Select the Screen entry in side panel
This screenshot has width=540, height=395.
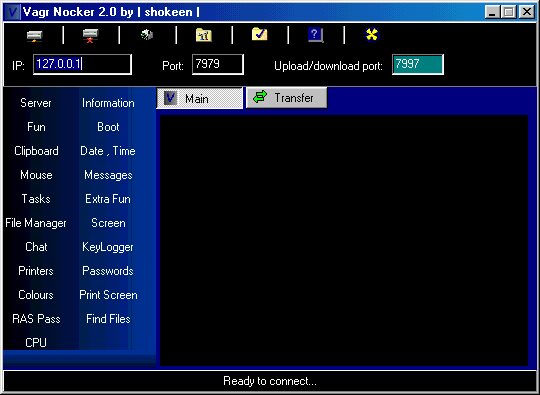[x=108, y=223]
